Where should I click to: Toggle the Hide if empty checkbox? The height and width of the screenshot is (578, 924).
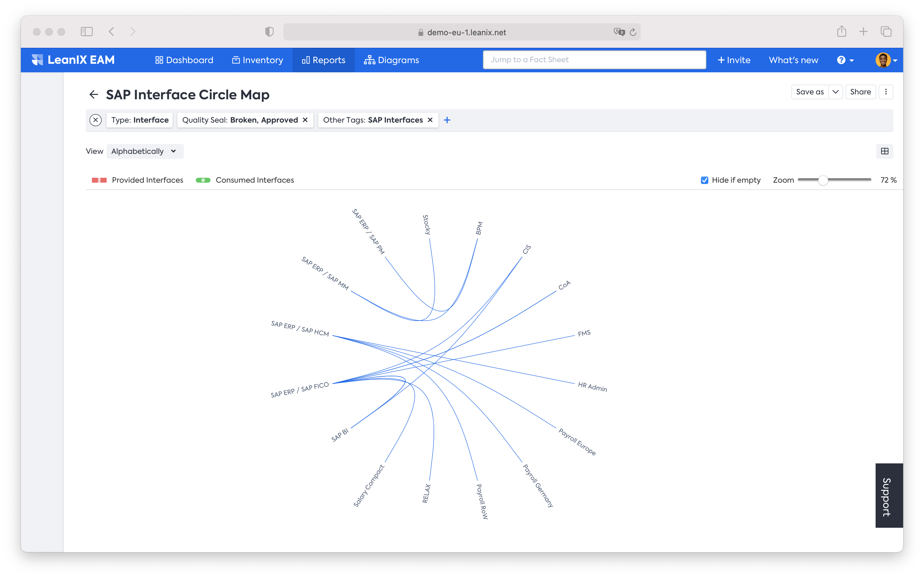[x=704, y=180]
